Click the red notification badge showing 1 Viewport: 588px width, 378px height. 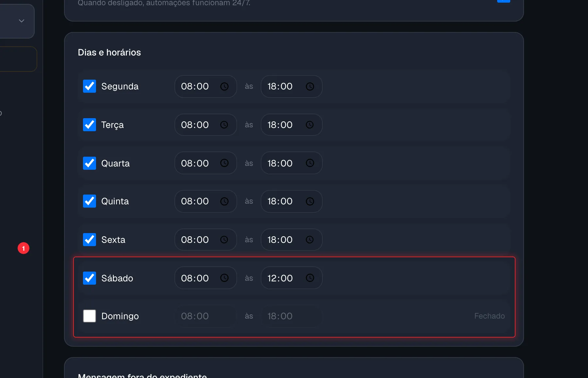(24, 248)
